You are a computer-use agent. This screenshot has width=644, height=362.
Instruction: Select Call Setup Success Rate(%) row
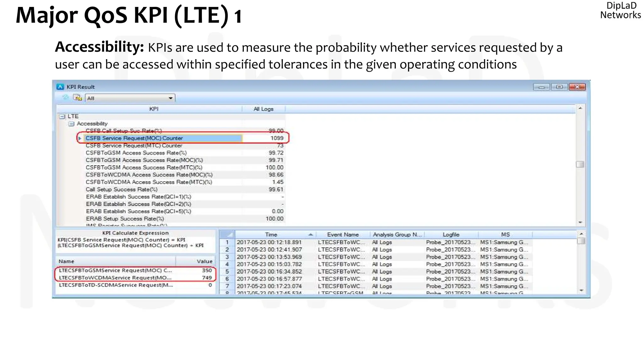pos(185,189)
